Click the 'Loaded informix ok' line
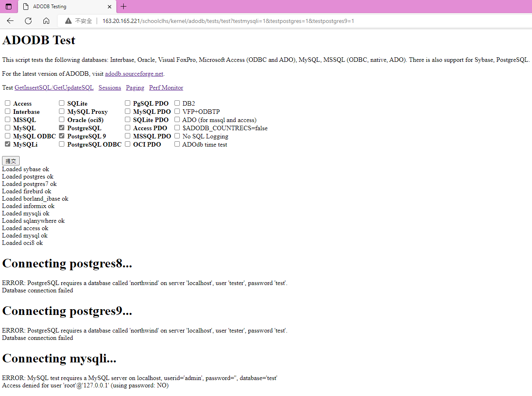The width and height of the screenshot is (532, 396). [x=28, y=206]
